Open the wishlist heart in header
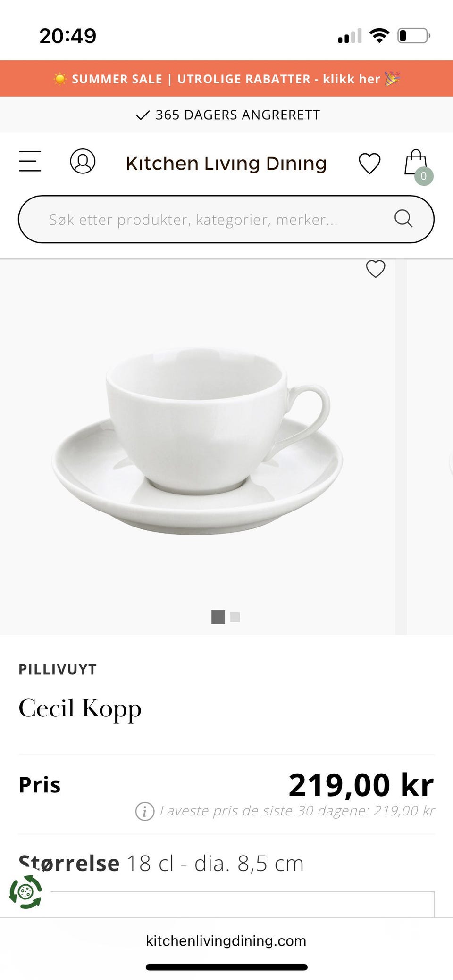Viewport: 453px width, 980px height. 369,164
